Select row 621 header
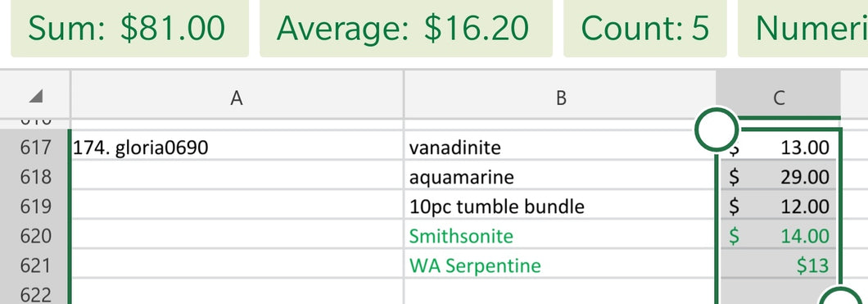The width and height of the screenshot is (868, 304). [x=35, y=265]
